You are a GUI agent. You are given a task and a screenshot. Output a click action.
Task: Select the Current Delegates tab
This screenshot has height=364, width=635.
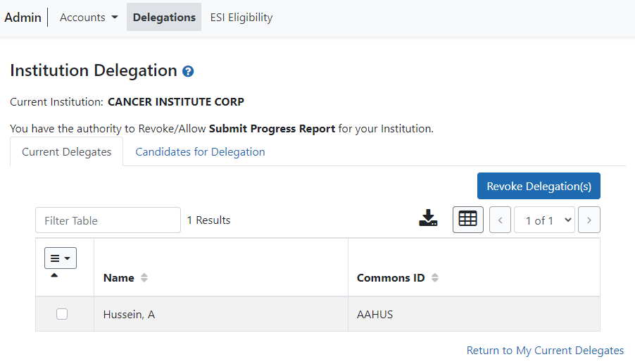(x=66, y=152)
